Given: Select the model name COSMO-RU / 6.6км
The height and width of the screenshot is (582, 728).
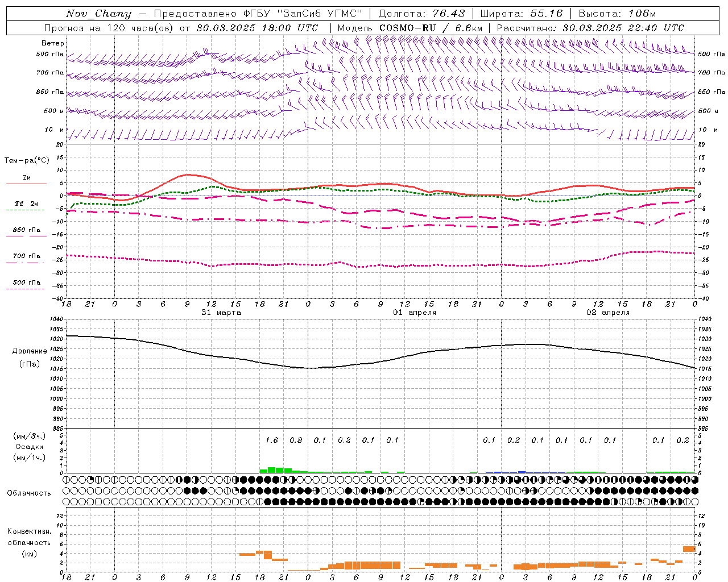Looking at the screenshot, I should 431,28.
